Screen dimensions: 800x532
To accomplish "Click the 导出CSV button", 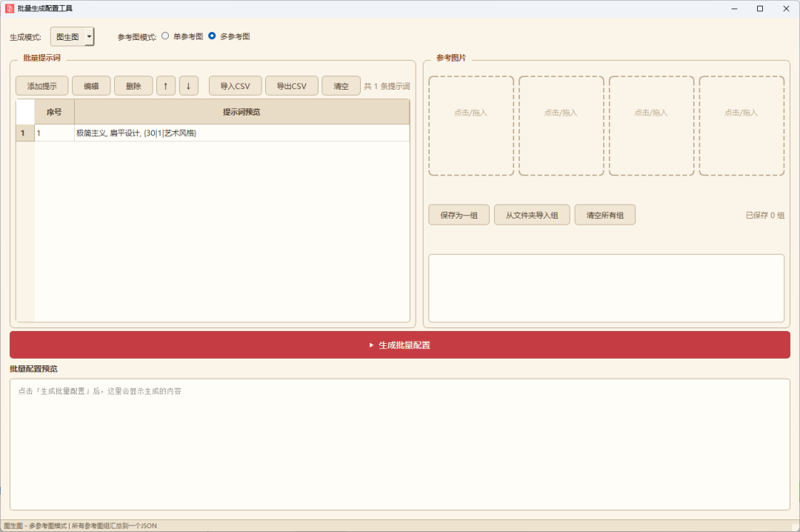I will point(292,86).
